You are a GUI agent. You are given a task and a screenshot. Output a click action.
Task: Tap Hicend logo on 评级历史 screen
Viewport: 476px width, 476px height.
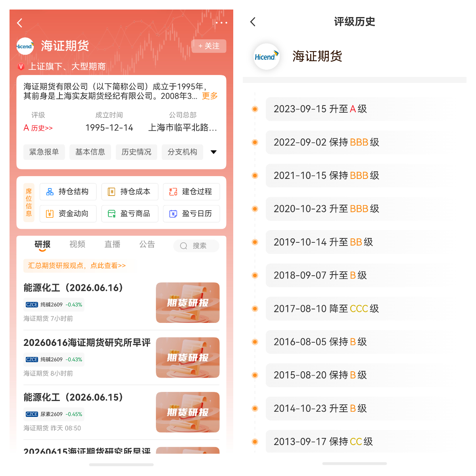click(266, 57)
